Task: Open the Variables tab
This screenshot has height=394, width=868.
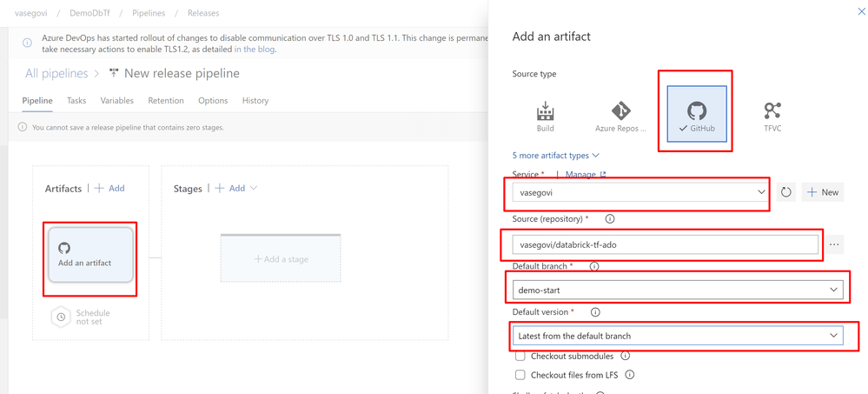Action: 116,101
